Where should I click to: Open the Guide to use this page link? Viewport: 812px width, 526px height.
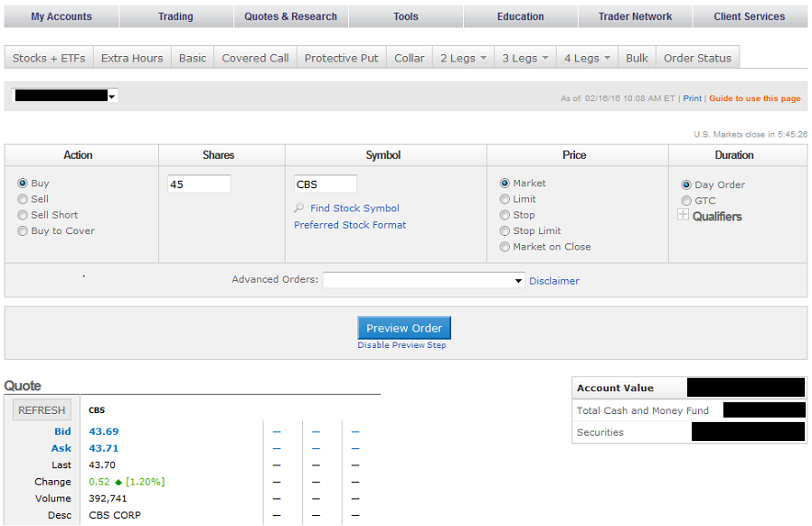(754, 99)
